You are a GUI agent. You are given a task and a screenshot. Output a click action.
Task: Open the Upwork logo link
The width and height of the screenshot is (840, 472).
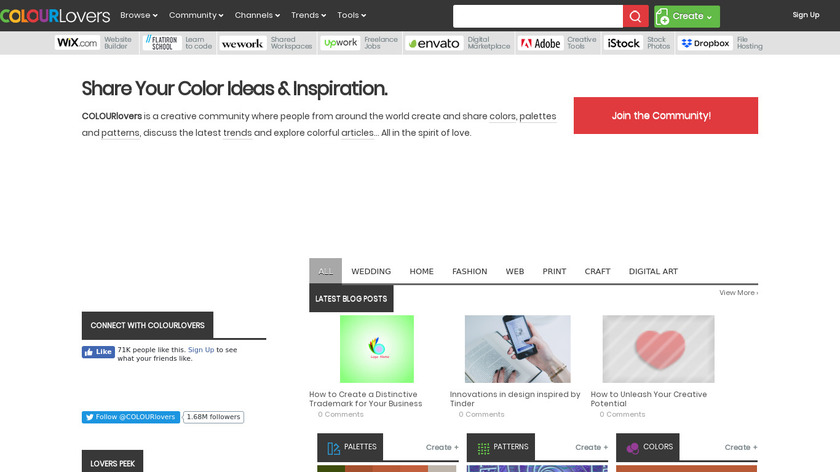pos(340,43)
